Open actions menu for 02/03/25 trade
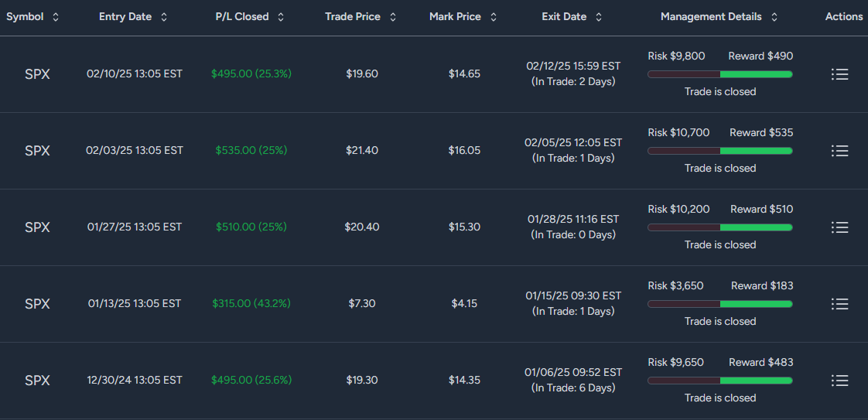 (x=840, y=151)
